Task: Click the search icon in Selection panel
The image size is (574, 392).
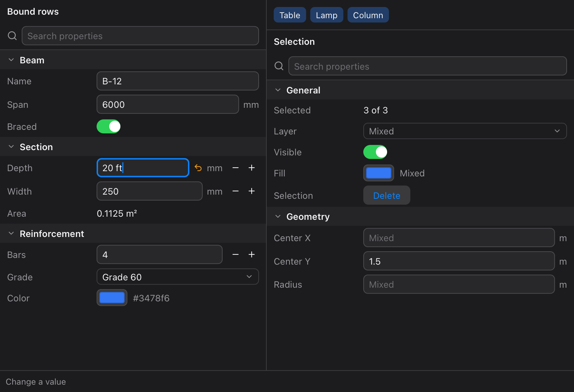Action: [279, 66]
